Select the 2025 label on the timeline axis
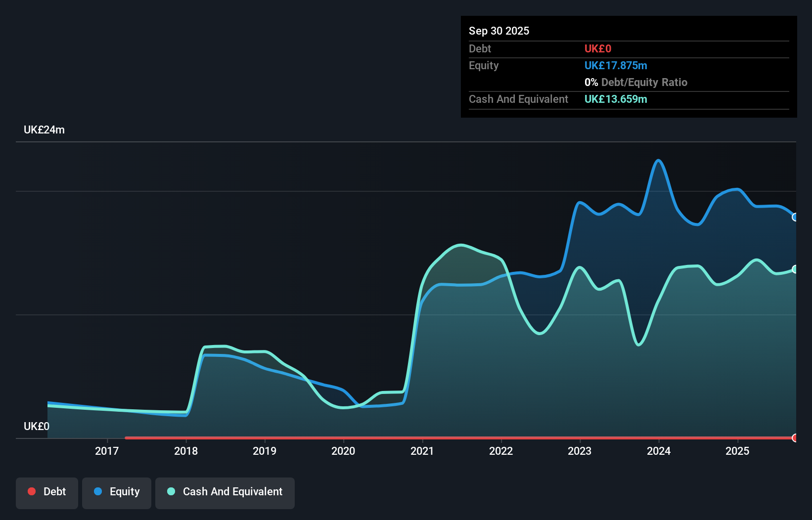This screenshot has width=812, height=520. coord(737,451)
